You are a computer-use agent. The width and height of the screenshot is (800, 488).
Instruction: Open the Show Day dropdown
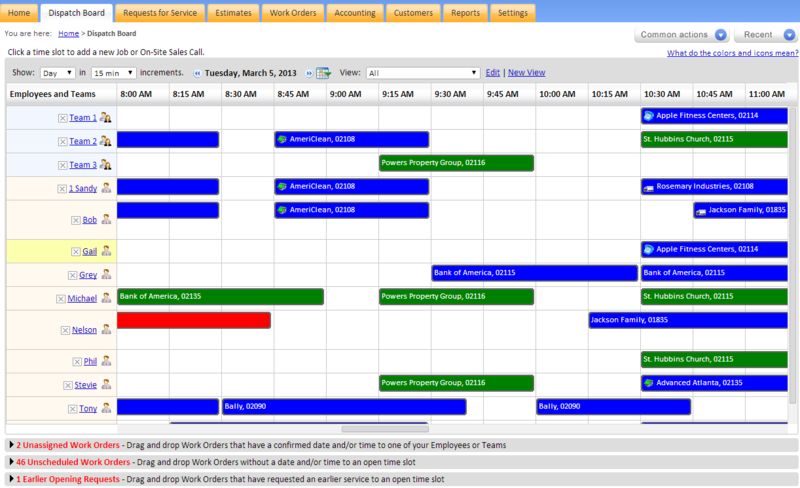[58, 73]
